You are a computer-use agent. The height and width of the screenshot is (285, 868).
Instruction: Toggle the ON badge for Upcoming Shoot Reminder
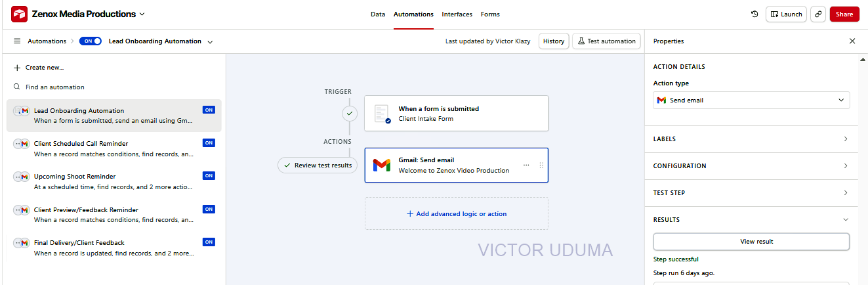tap(209, 176)
